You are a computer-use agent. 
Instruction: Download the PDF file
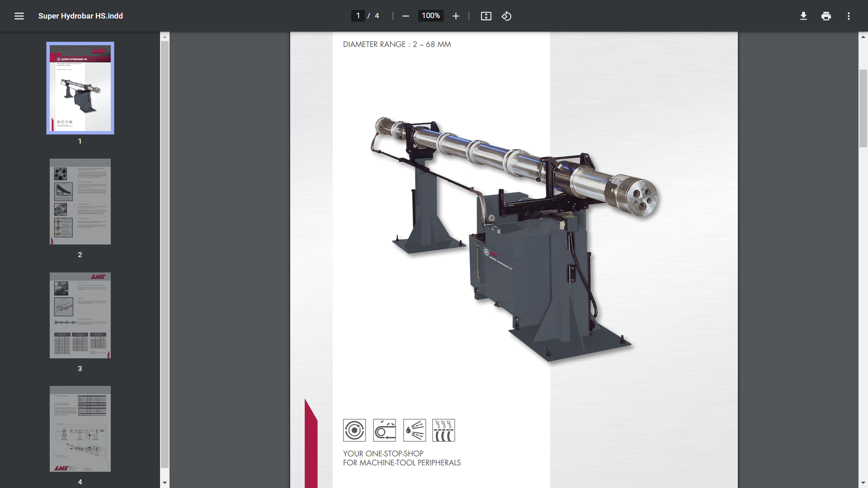[x=803, y=16]
